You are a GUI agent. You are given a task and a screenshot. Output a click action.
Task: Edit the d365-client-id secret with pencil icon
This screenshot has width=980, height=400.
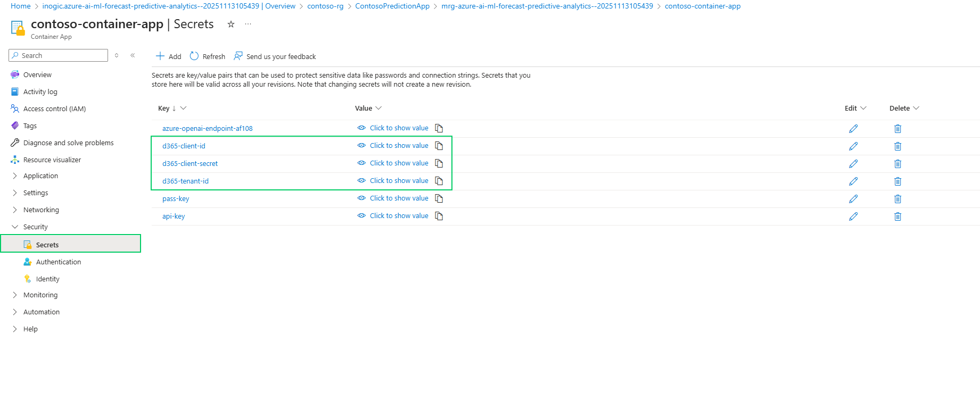click(x=853, y=146)
